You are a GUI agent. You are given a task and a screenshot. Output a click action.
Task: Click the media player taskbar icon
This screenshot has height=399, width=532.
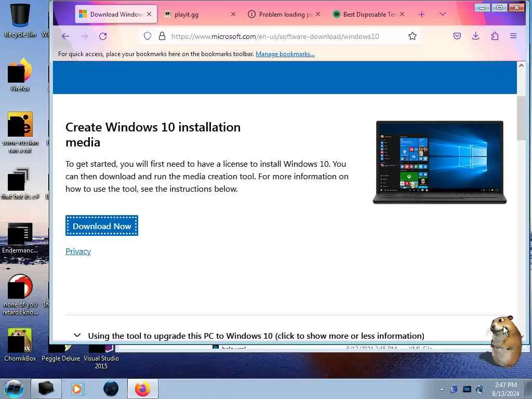(x=77, y=389)
